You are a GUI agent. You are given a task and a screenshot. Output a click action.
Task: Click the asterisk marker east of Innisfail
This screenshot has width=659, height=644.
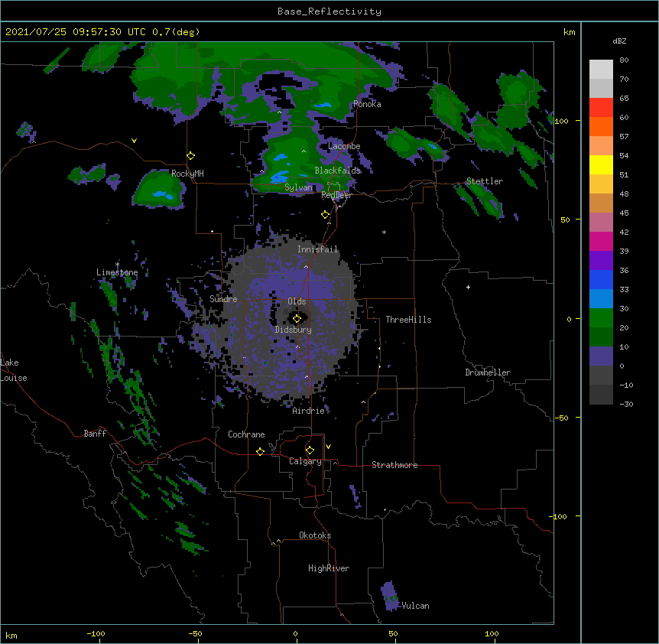pyautogui.click(x=384, y=232)
